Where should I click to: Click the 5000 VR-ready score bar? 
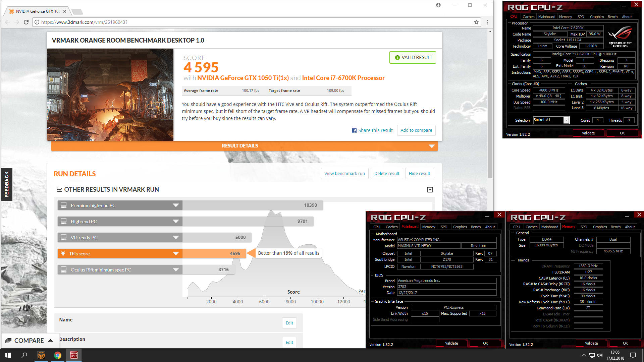[217, 238]
